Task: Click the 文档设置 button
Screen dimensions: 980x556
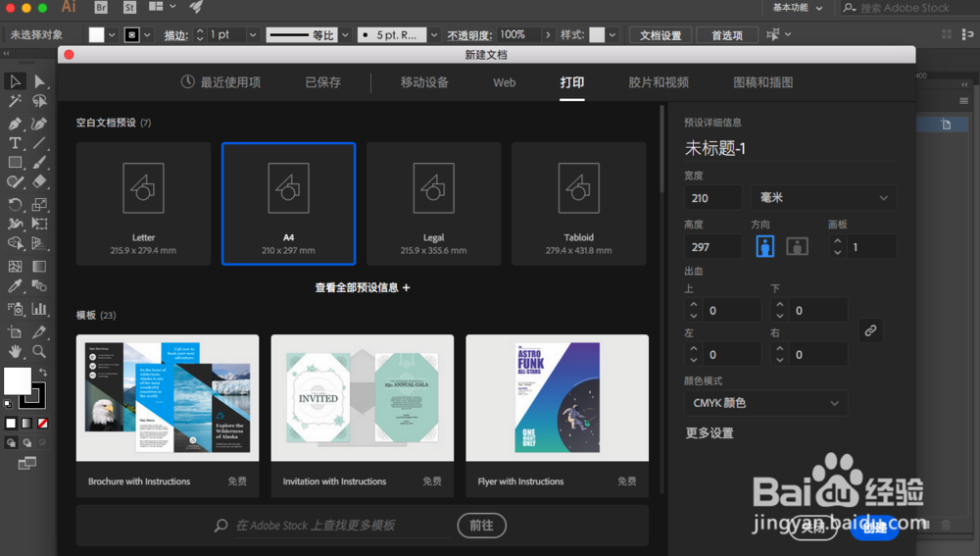Action: 660,35
